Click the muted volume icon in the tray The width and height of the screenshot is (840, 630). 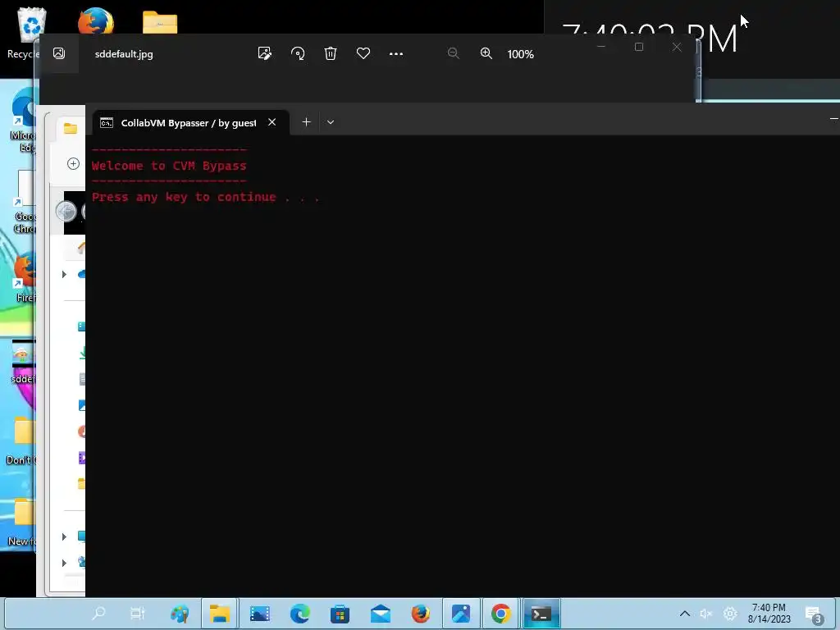click(706, 614)
